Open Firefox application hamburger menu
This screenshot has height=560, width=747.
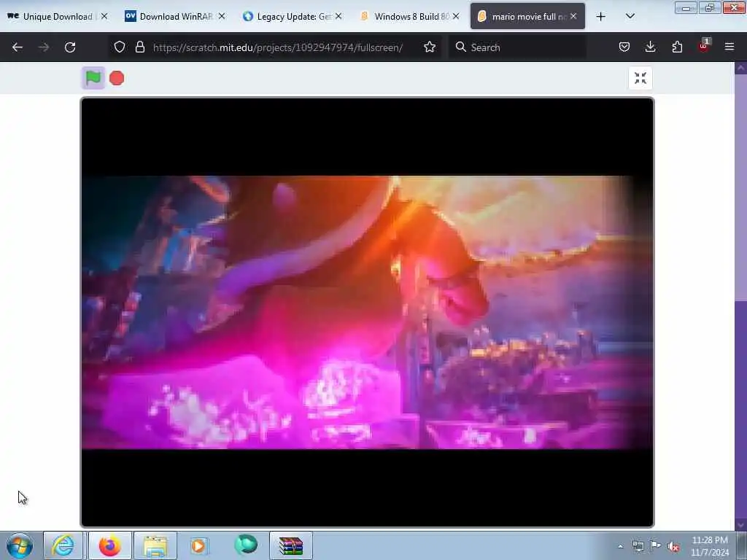(x=729, y=47)
